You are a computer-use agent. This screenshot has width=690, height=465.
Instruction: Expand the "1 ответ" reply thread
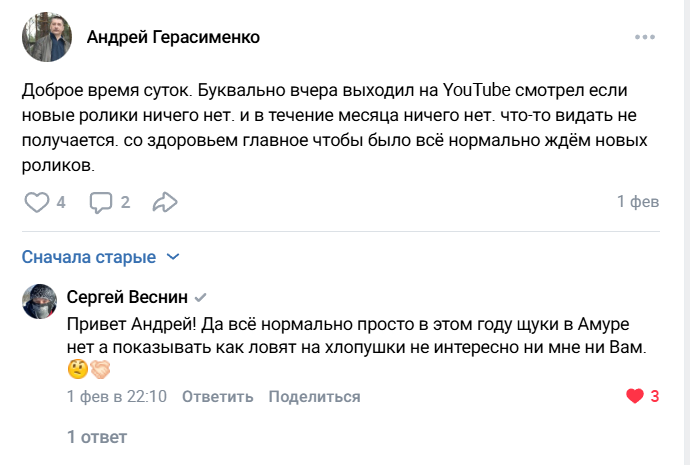(x=96, y=437)
